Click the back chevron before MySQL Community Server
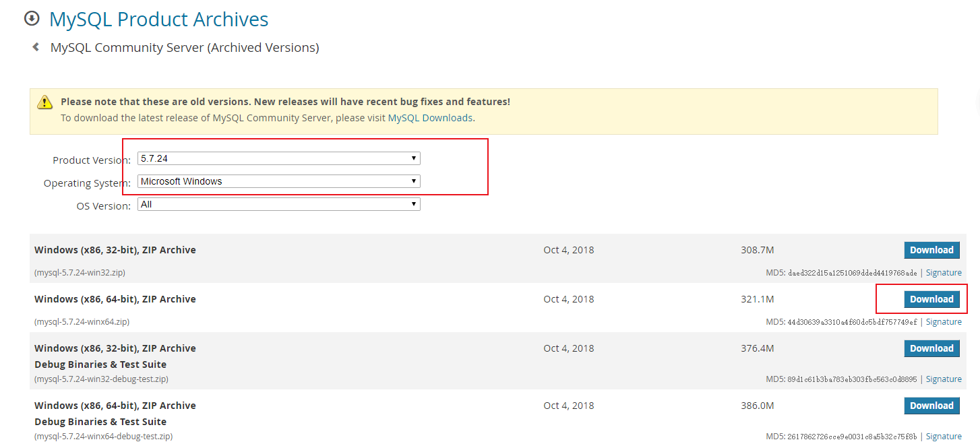 coord(36,47)
